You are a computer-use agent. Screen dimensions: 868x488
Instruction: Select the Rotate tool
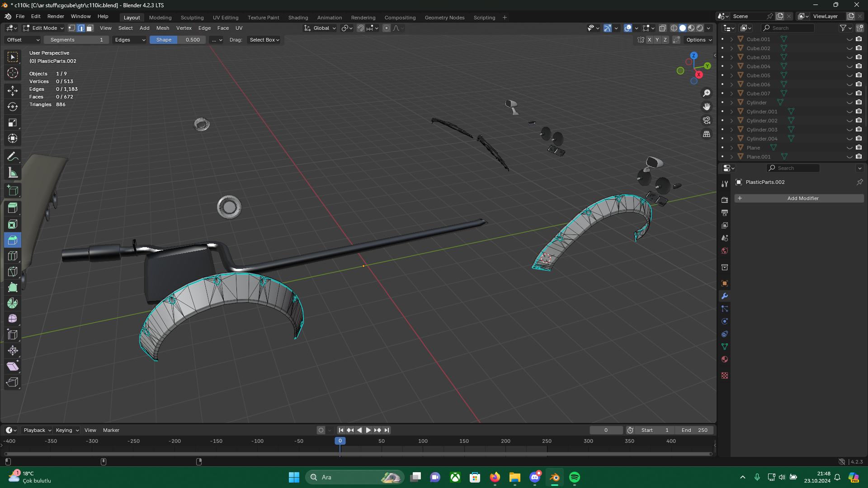click(x=13, y=107)
